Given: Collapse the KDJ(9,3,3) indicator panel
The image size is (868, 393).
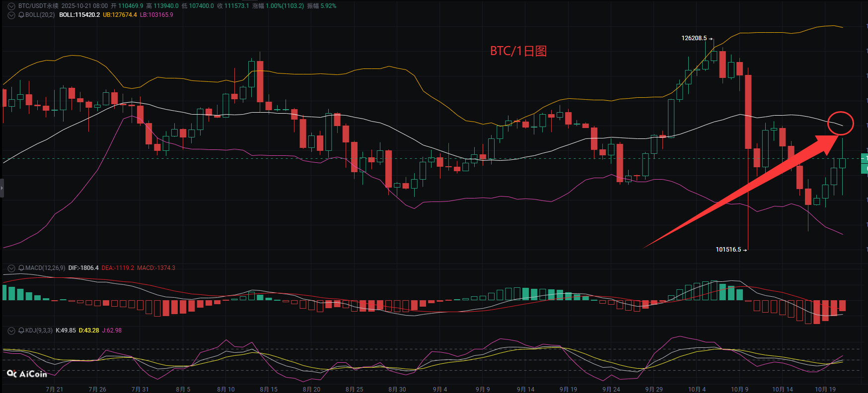Looking at the screenshot, I should pyautogui.click(x=11, y=330).
